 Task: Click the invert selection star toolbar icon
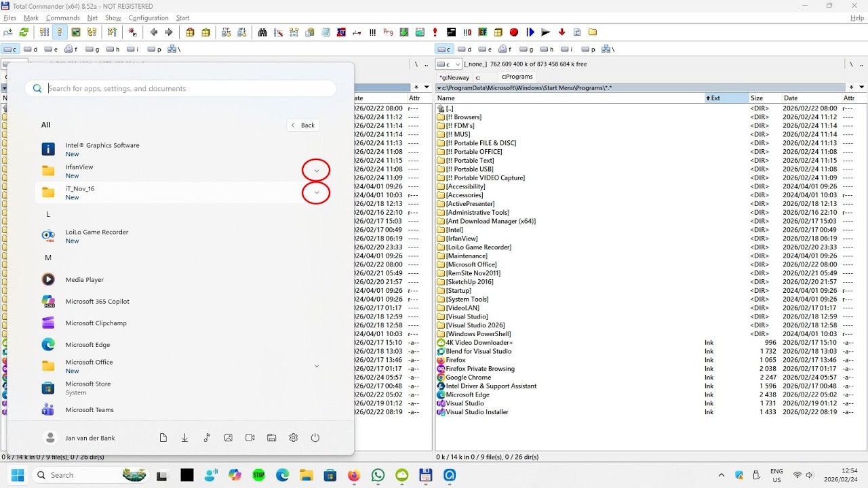(x=132, y=32)
